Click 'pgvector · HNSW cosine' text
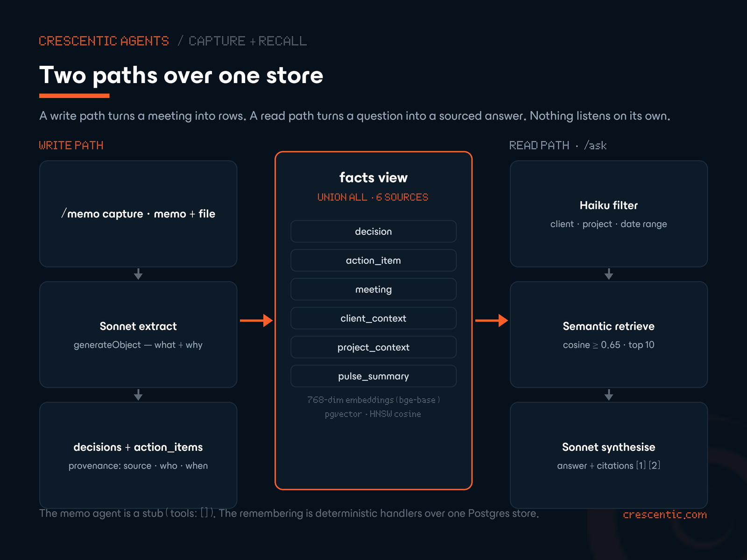The image size is (747, 560). [373, 414]
